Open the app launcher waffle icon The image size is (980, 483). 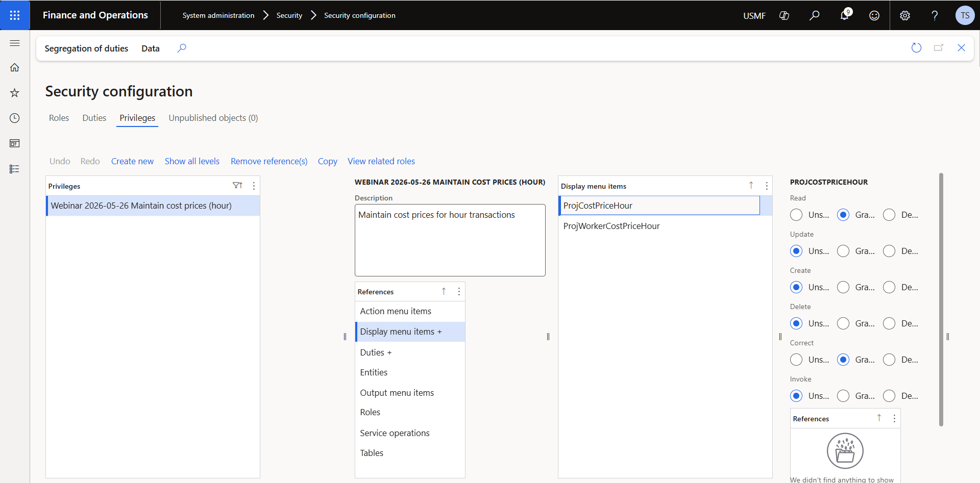click(x=15, y=15)
